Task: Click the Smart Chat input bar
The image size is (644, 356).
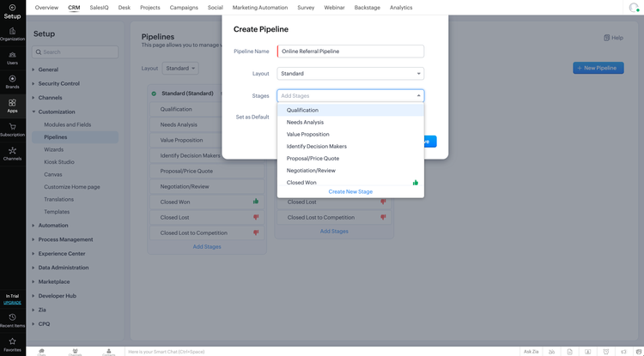Action: (322, 352)
